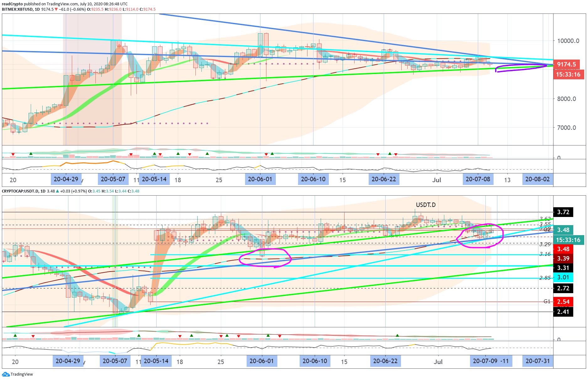Click the 20-07-09 -11 date marker
Image resolution: width=588 pixels, height=380 pixels.
pyautogui.click(x=491, y=361)
